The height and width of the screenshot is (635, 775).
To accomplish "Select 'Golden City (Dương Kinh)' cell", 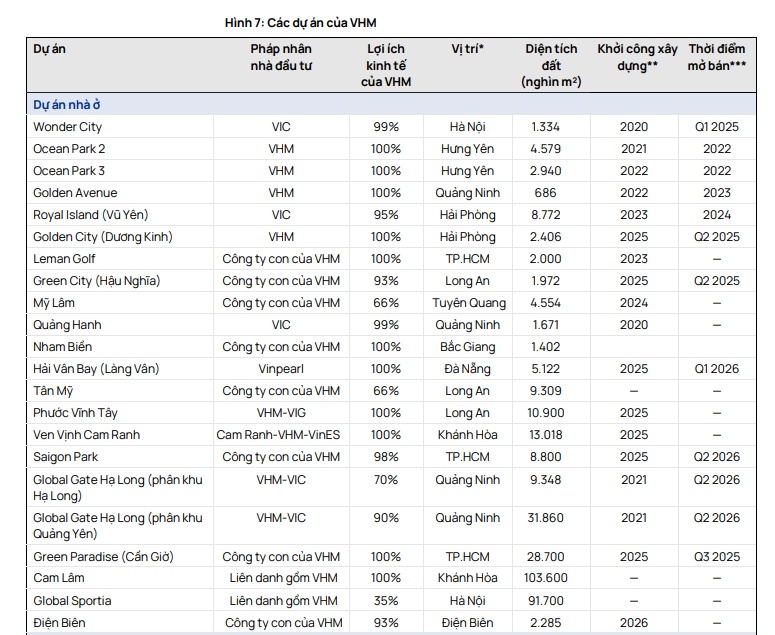I will click(x=103, y=237).
